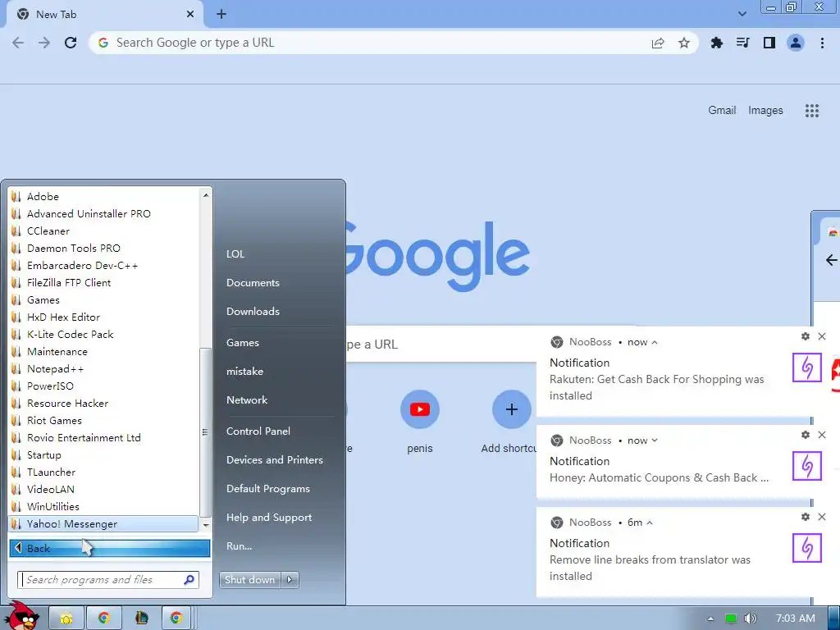Add a shortcut with plus tile

pyautogui.click(x=512, y=409)
